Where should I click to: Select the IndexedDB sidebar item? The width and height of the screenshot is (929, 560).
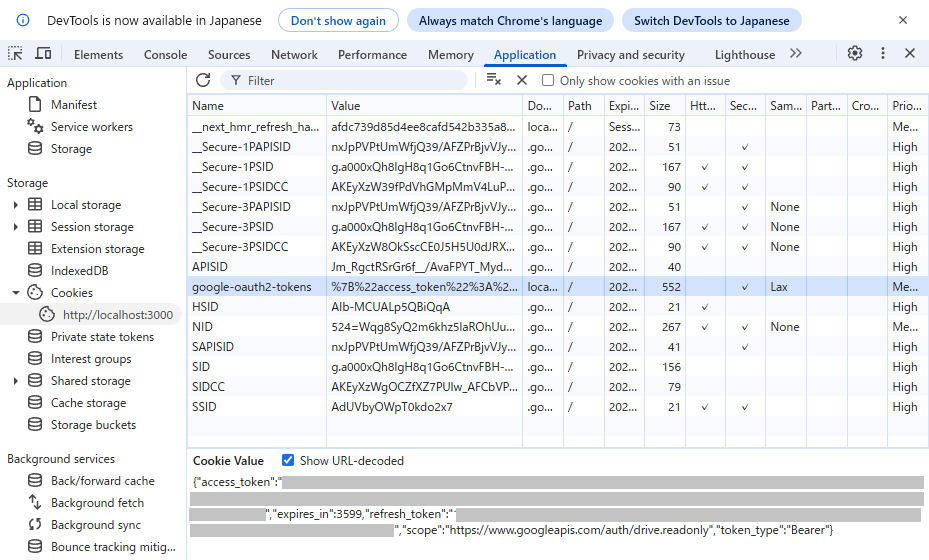pos(79,271)
